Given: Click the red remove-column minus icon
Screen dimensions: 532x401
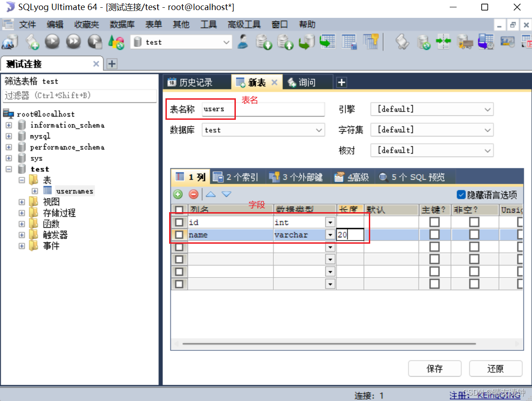Looking at the screenshot, I should coord(194,194).
